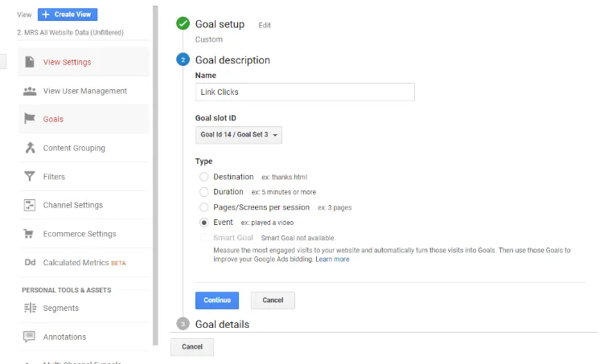This screenshot has height=364, width=604.
Task: Click the View User Management people icon
Action: 30,91
